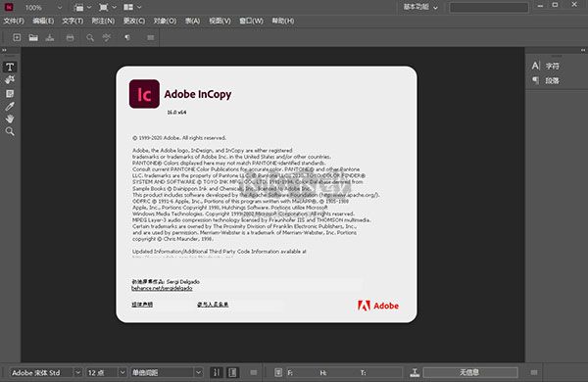
Task: Open the Adobe 宋体 Std font dropdown
Action: pos(77,372)
